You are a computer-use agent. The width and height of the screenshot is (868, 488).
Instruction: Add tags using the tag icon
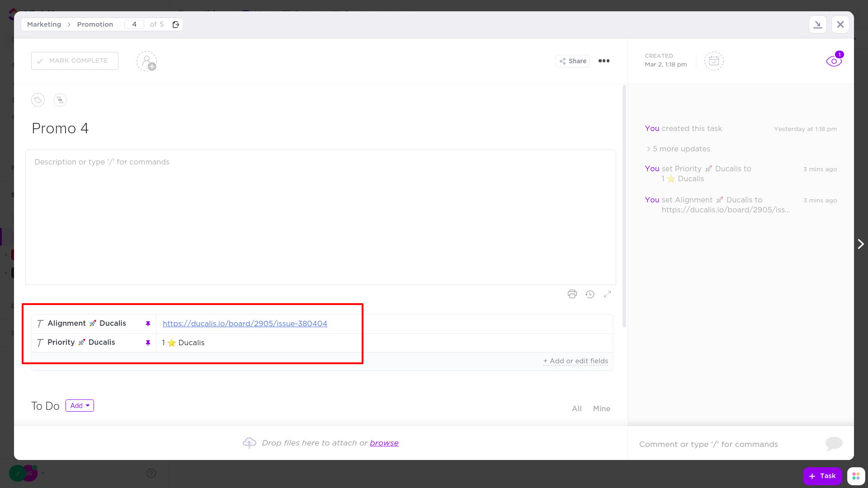click(x=38, y=100)
